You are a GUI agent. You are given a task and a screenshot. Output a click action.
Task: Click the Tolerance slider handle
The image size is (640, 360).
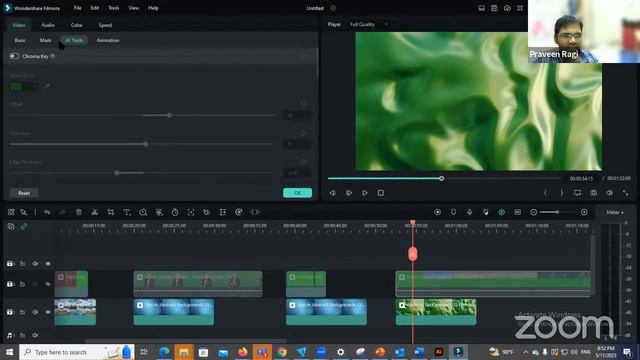146,144
